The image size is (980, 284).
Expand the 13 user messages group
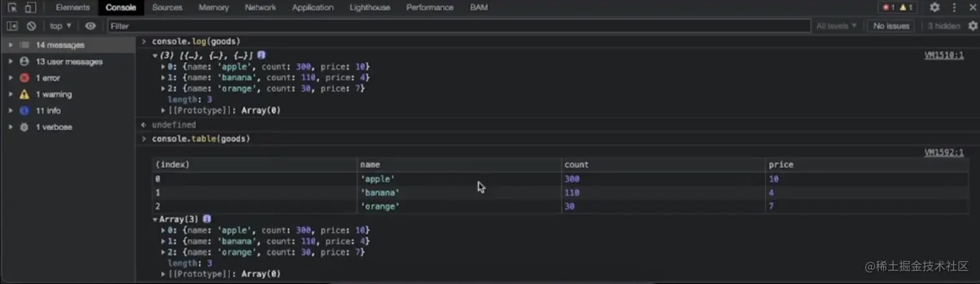point(11,62)
